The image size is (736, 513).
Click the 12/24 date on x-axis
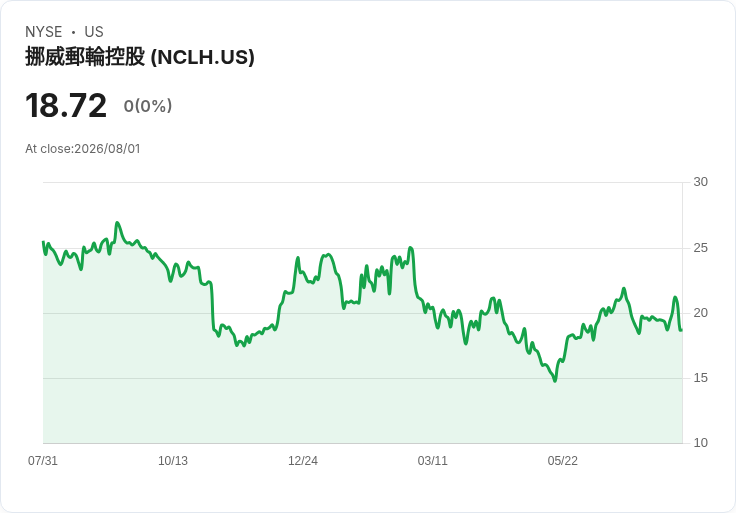click(303, 460)
